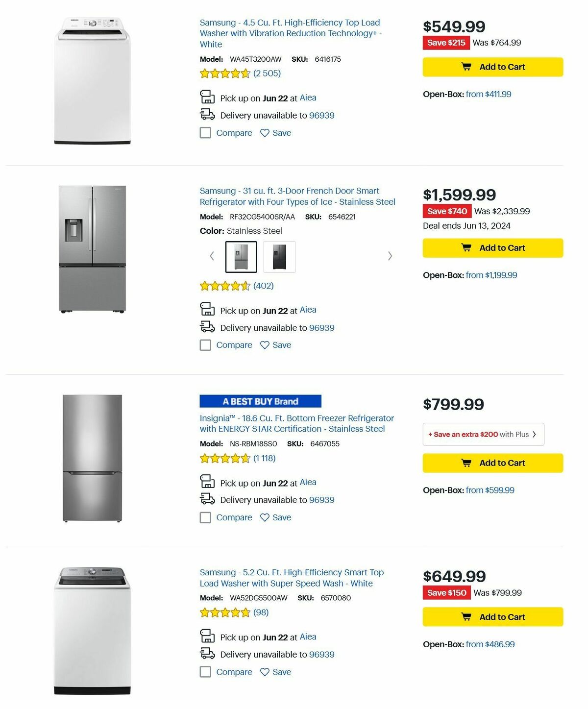Click the pickup icon for the Insignia bottom freezer
The width and height of the screenshot is (588, 709).
[207, 482]
